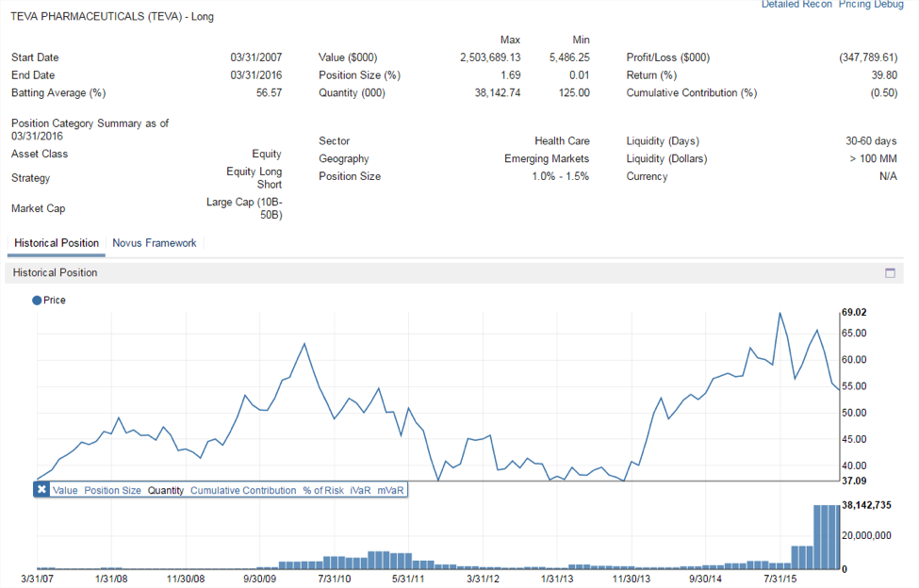Switch to the Novus Framework tab

[155, 243]
